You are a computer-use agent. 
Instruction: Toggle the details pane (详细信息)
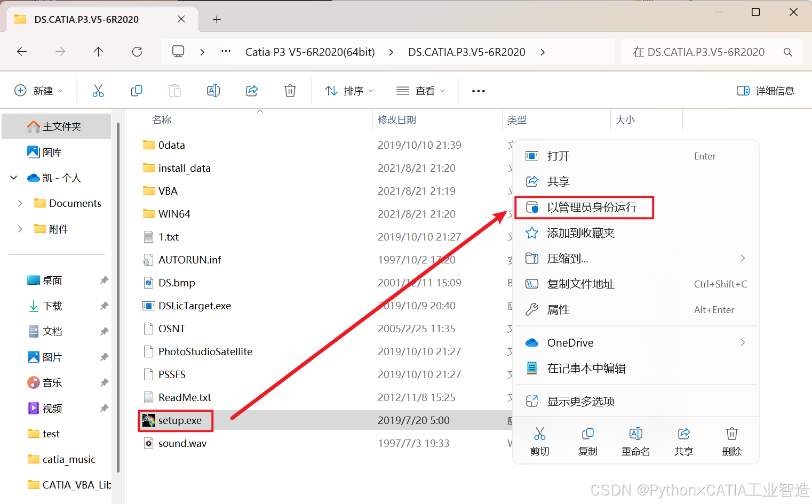coord(766,91)
